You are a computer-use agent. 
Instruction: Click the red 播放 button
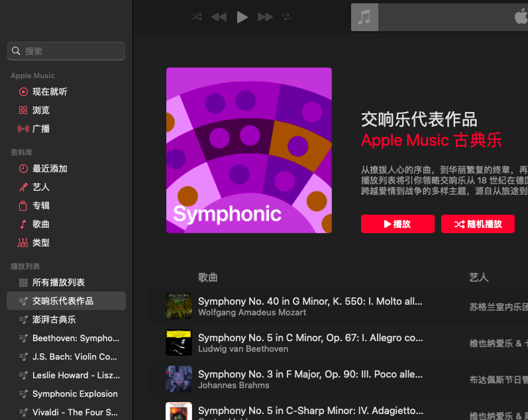pos(397,224)
